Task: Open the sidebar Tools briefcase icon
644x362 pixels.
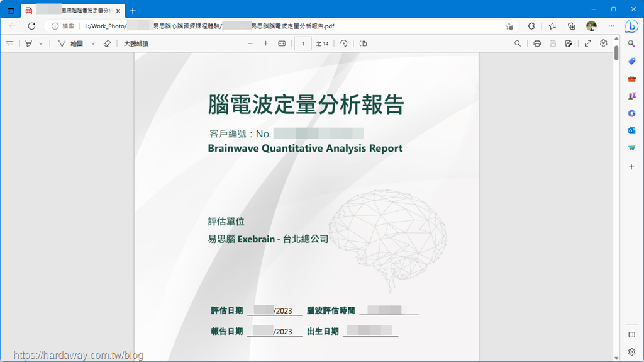Action: click(x=631, y=79)
